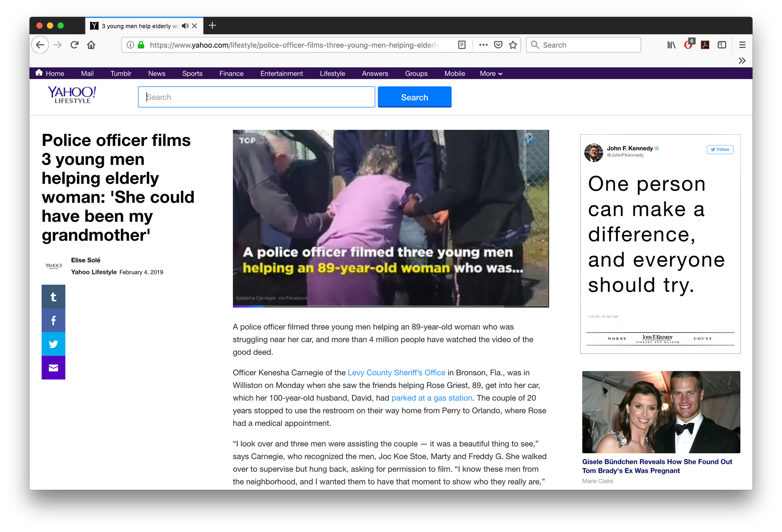Open Mail in the Yahoo nav bar
The width and height of the screenshot is (782, 532).
[87, 73]
